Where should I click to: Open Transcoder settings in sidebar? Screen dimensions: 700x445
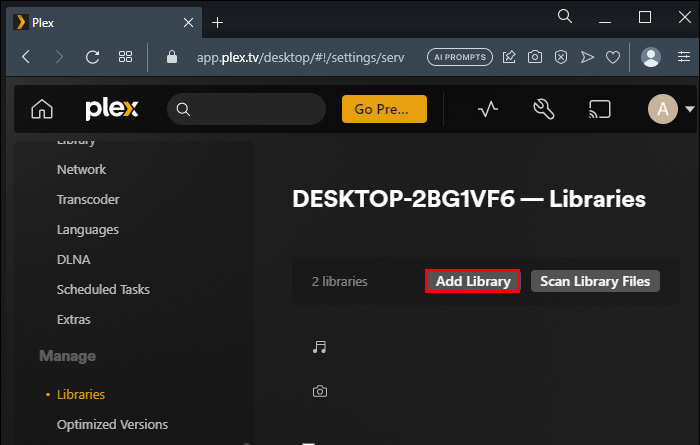pyautogui.click(x=88, y=200)
